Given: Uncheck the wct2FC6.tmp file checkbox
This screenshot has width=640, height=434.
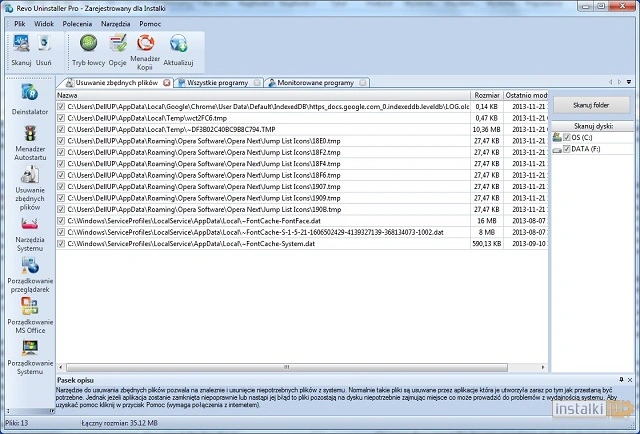Looking at the screenshot, I should point(62,118).
